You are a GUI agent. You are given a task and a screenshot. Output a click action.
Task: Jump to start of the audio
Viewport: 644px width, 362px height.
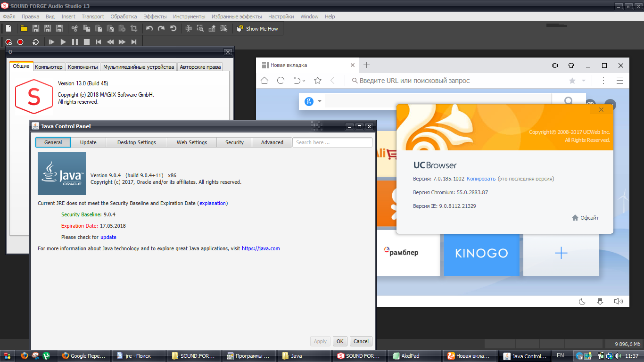99,42
